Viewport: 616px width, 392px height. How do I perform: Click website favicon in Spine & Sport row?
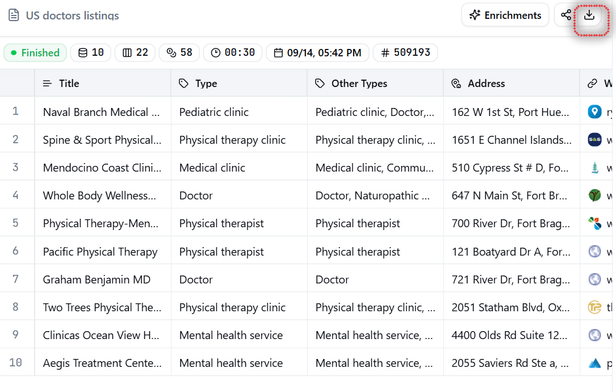coord(594,139)
